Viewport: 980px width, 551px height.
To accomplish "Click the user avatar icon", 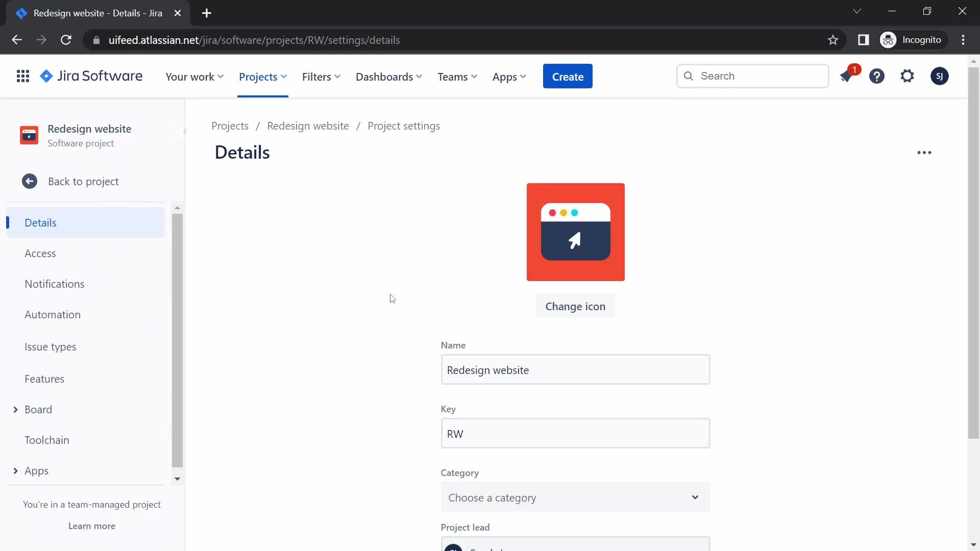I will click(939, 76).
